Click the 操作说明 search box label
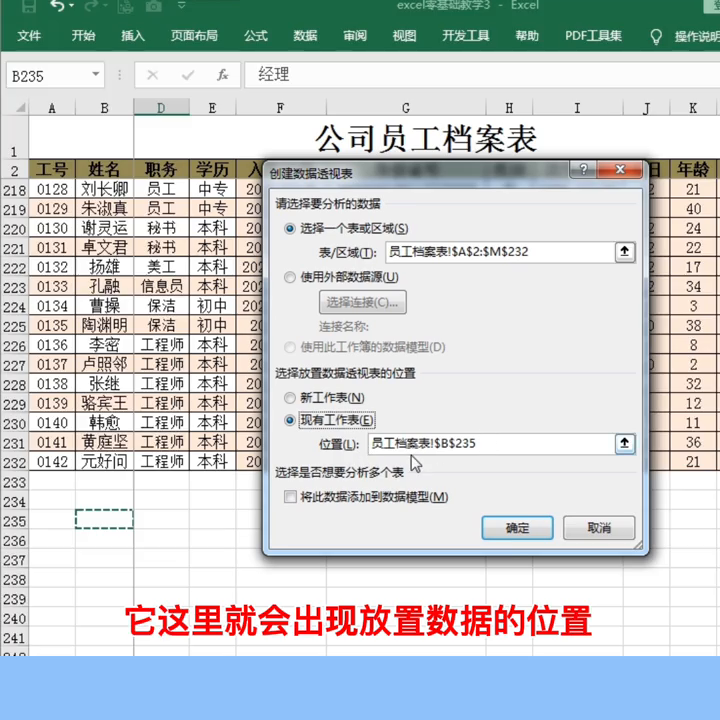Image resolution: width=720 pixels, height=720 pixels. [697, 36]
